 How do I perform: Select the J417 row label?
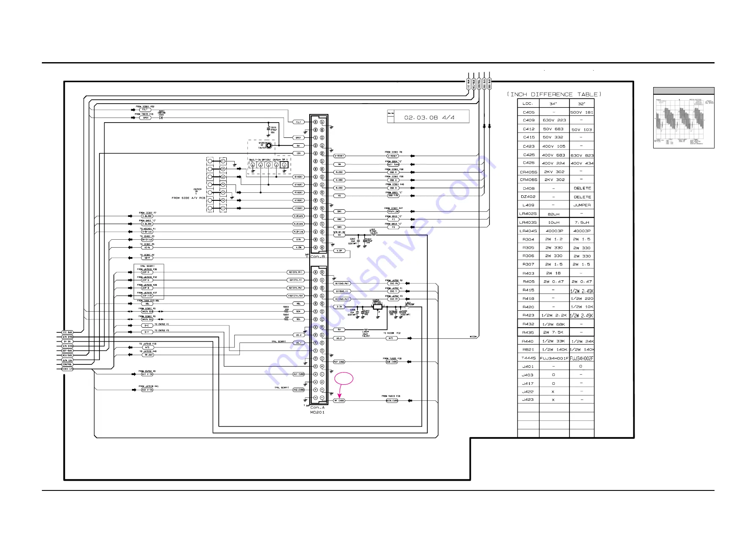(528, 383)
